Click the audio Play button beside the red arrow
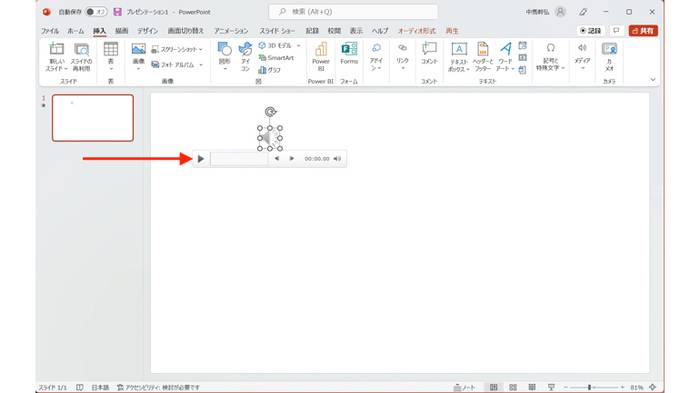 coord(201,159)
